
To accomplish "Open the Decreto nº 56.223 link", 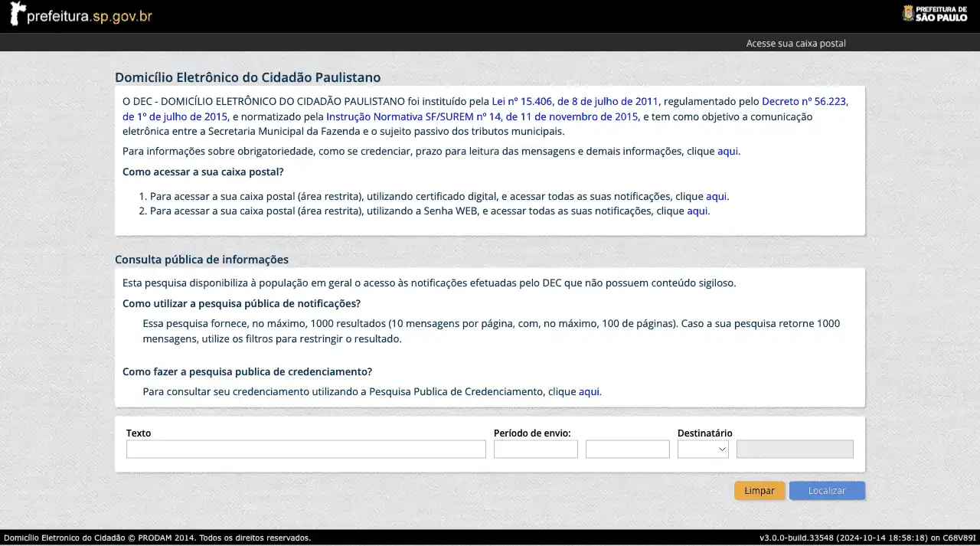I will click(x=804, y=101).
